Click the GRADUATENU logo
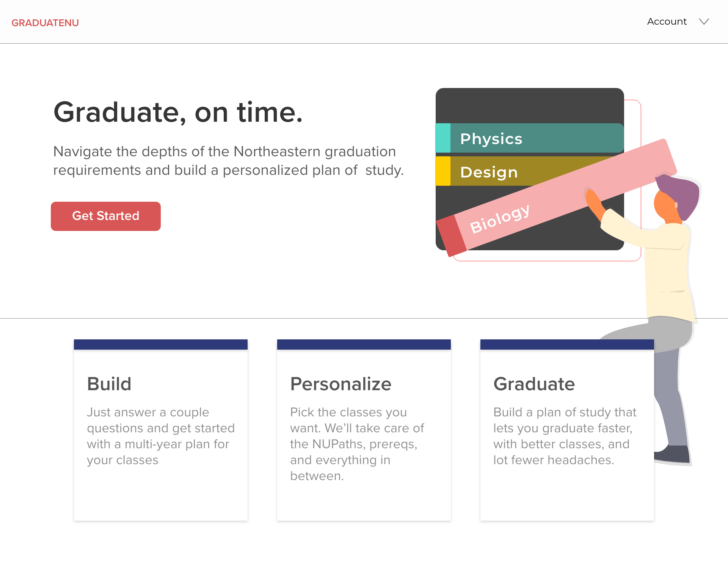The height and width of the screenshot is (576, 728). [x=45, y=23]
